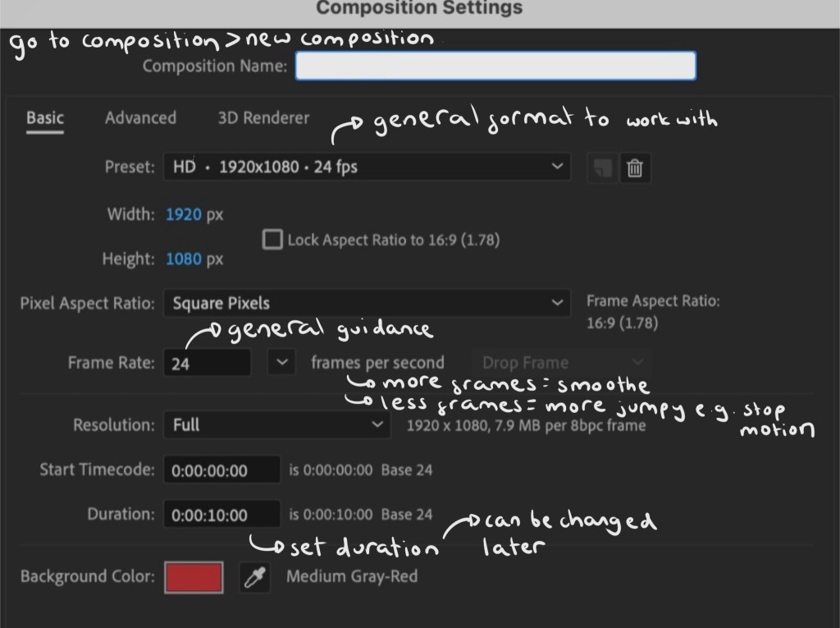
Task: Open the frame rate chevron list
Action: 281,362
